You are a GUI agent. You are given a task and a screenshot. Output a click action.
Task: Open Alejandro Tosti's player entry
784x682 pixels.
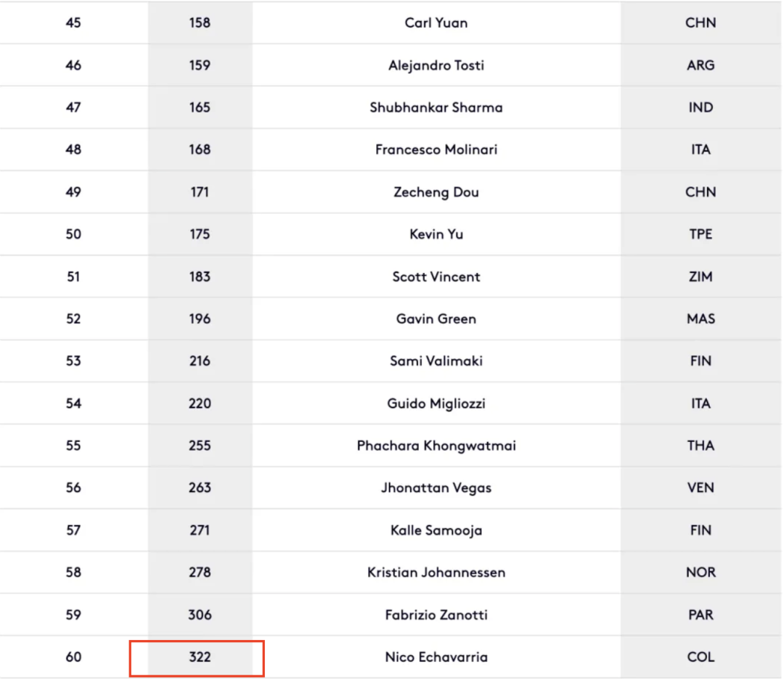(x=436, y=65)
